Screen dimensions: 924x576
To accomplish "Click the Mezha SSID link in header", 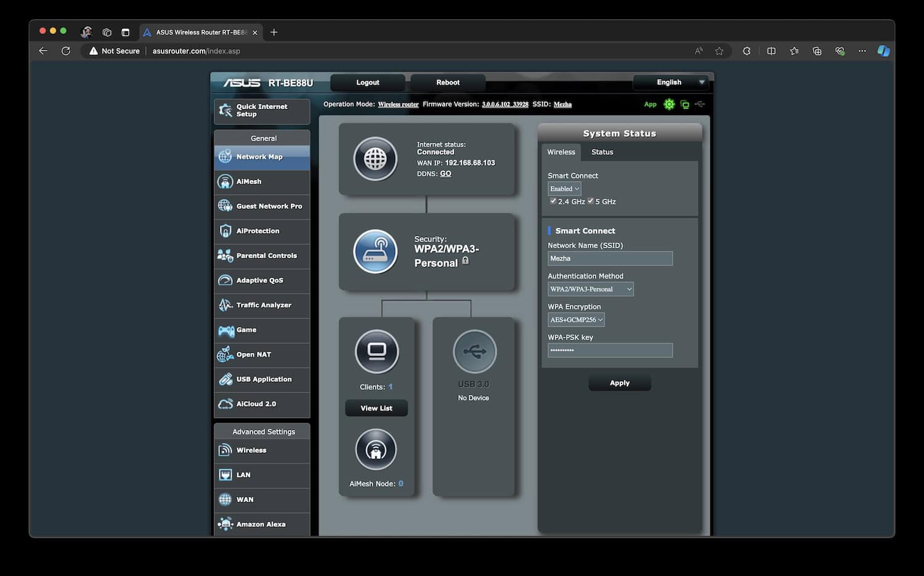I will [x=562, y=104].
